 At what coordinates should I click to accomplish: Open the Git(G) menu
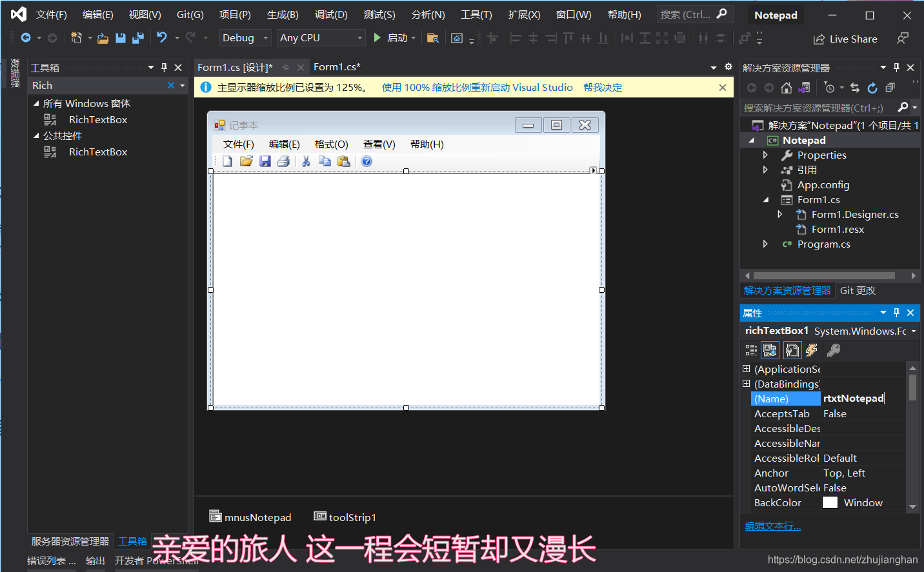click(x=190, y=14)
